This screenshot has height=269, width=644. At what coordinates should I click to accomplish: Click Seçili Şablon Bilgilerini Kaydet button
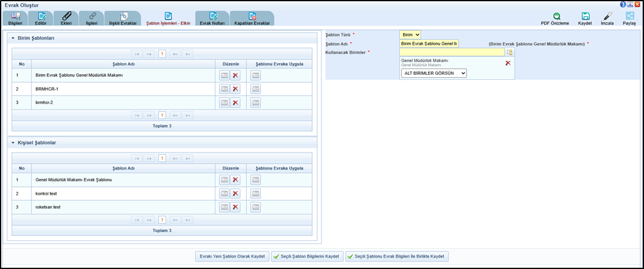point(307,256)
